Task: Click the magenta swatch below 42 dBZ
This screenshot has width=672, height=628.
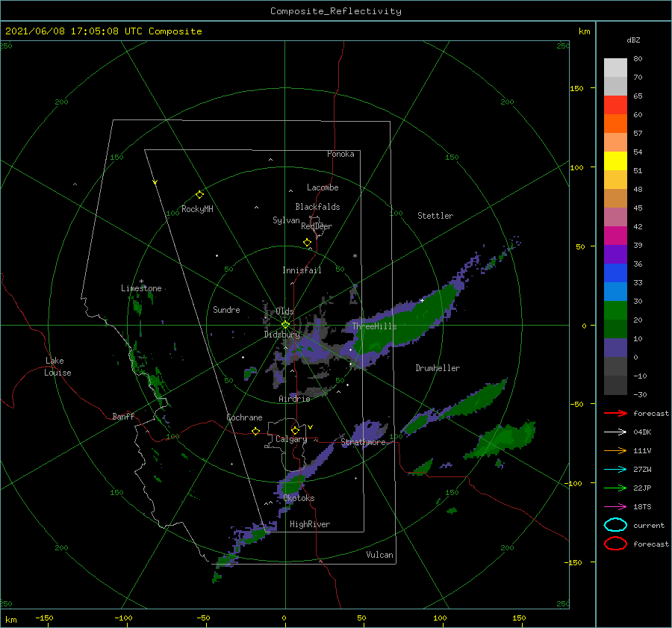Action: [615, 235]
